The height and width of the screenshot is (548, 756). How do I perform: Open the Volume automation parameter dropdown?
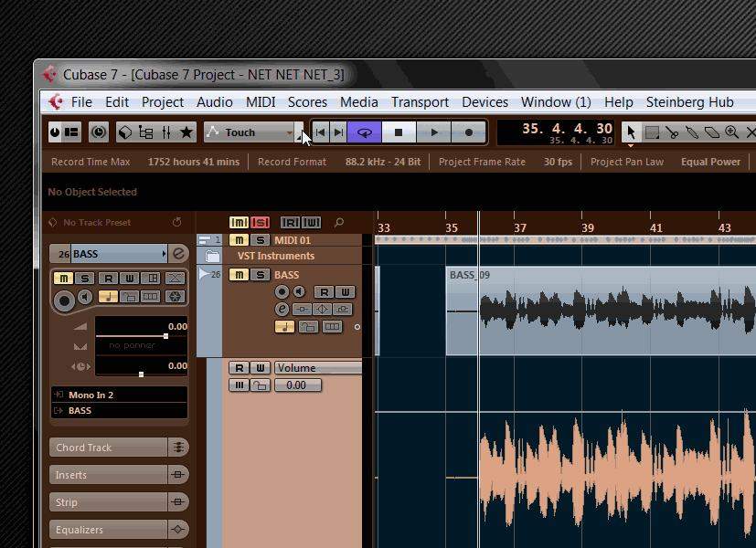pos(318,368)
